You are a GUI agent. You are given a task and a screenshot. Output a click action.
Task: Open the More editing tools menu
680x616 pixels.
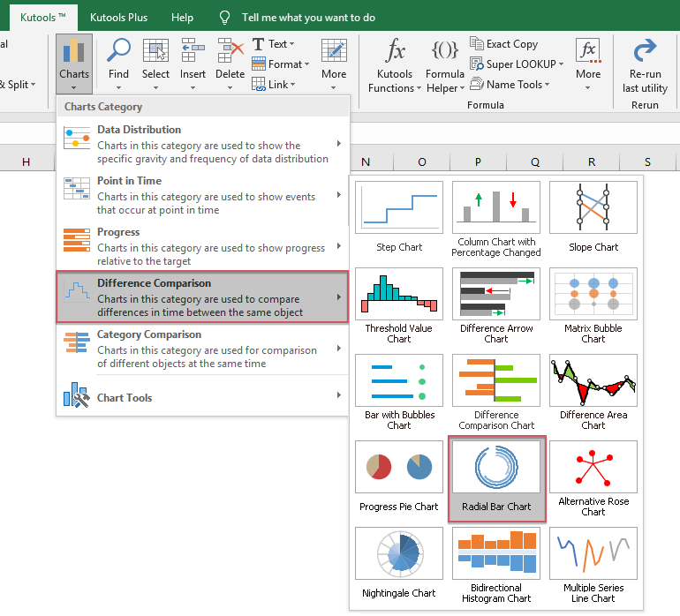coord(334,64)
